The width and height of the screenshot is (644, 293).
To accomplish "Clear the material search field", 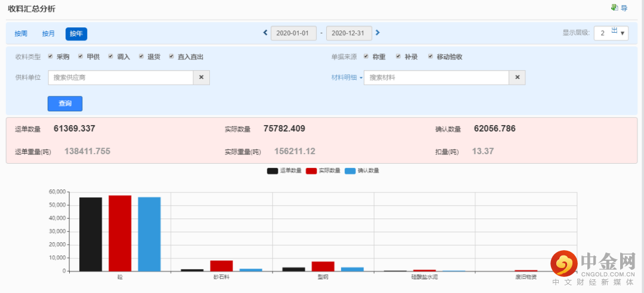I will pos(517,77).
